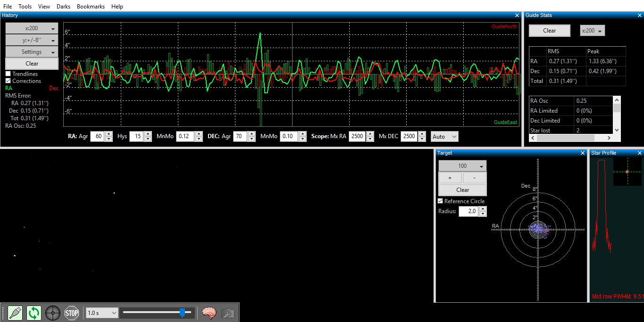
Task: Open the Bookmarks menu
Action: (x=91, y=6)
